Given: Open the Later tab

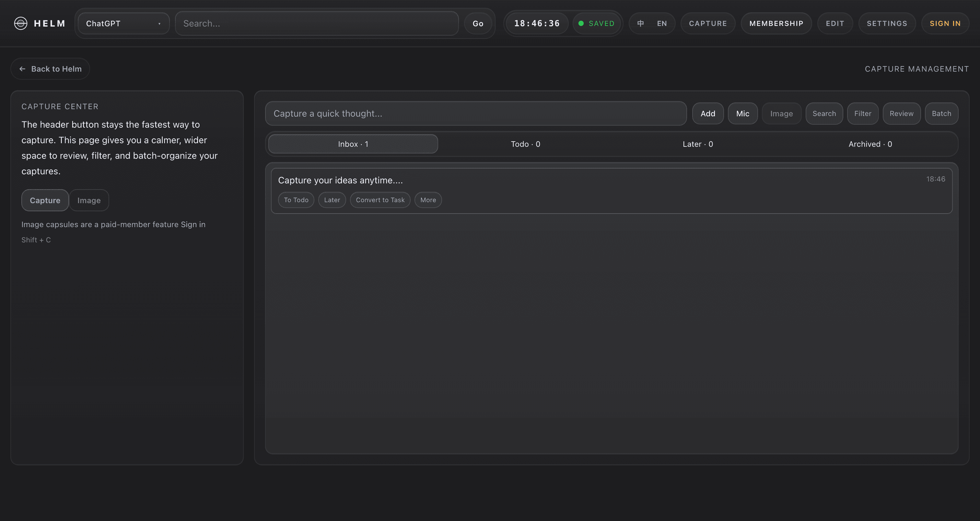Looking at the screenshot, I should click(x=697, y=144).
